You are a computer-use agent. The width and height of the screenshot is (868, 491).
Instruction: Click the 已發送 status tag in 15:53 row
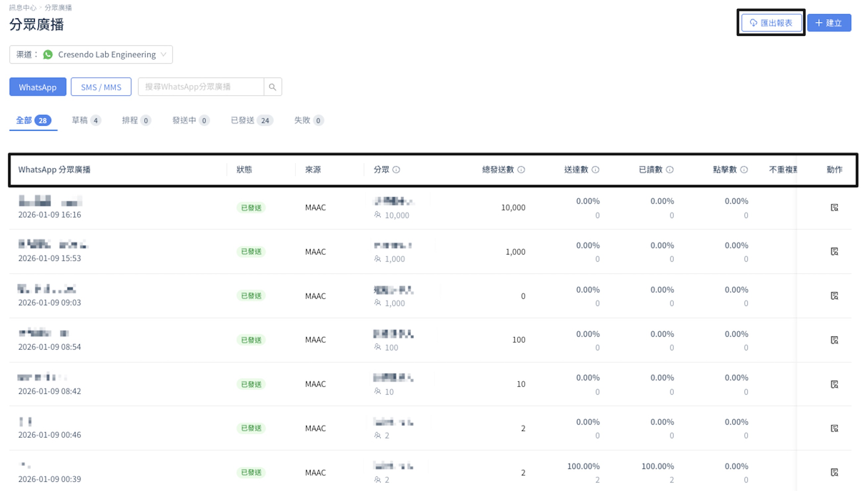click(x=251, y=251)
